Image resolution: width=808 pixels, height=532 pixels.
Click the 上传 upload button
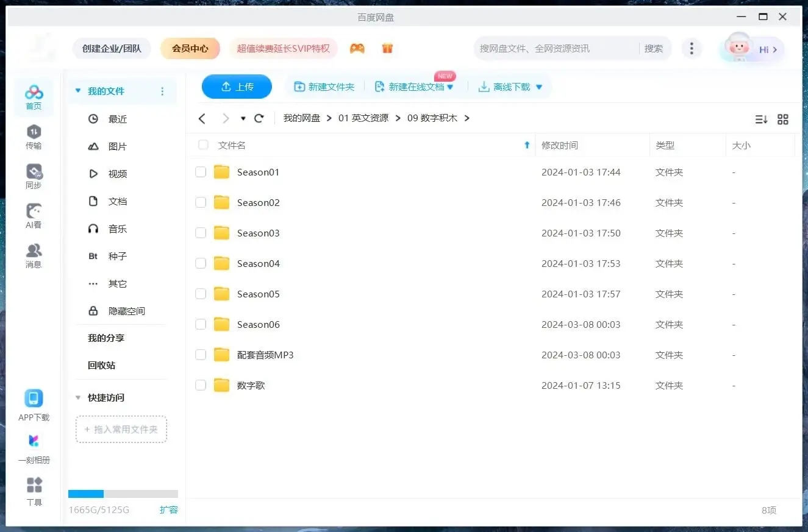[237, 87]
